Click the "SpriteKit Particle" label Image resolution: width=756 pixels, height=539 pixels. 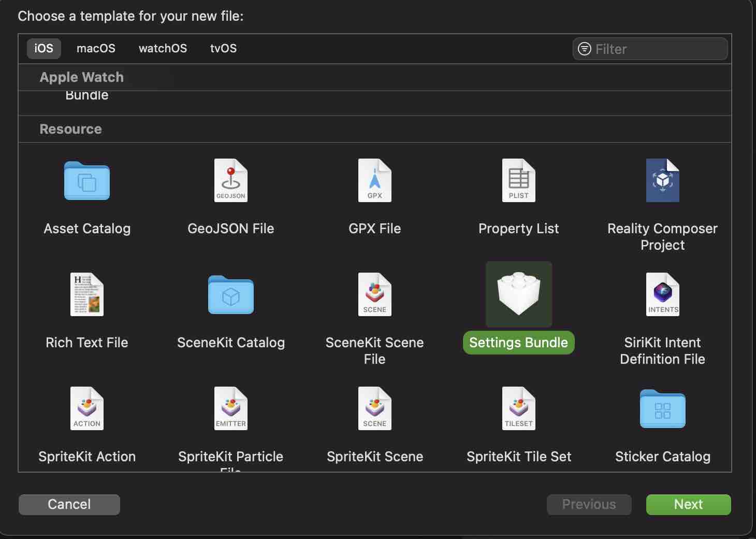pyautogui.click(x=231, y=457)
